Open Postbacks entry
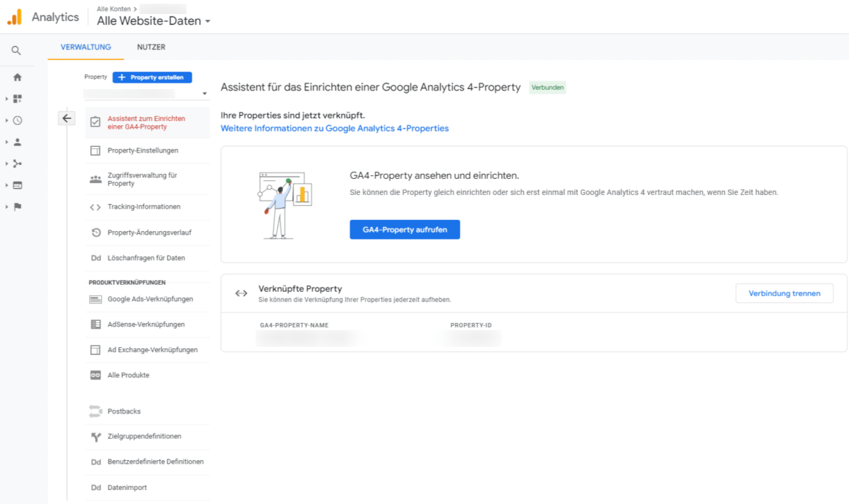 (x=147, y=411)
